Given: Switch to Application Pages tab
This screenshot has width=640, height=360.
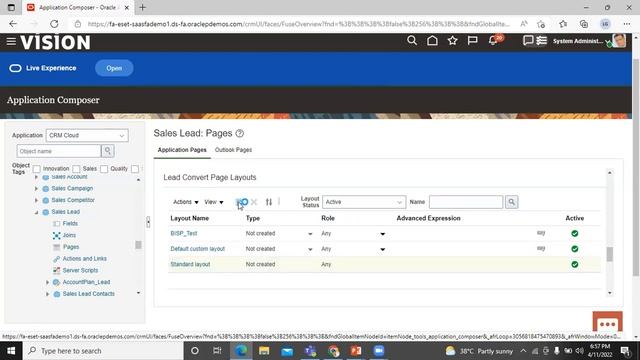Looking at the screenshot, I should (182, 150).
